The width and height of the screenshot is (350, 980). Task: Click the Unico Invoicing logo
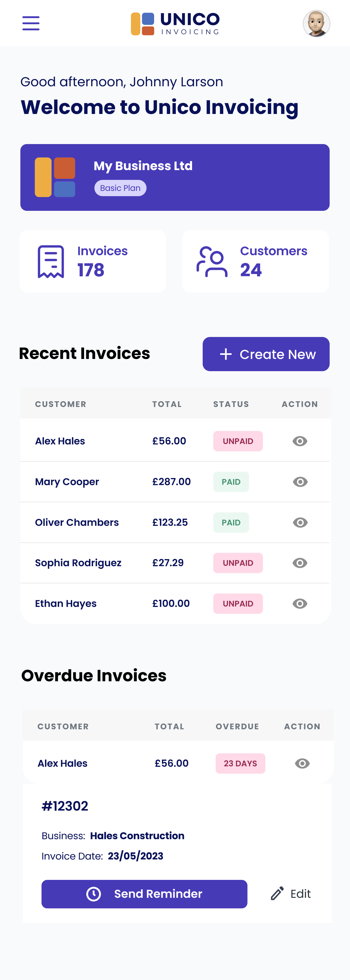pyautogui.click(x=175, y=24)
